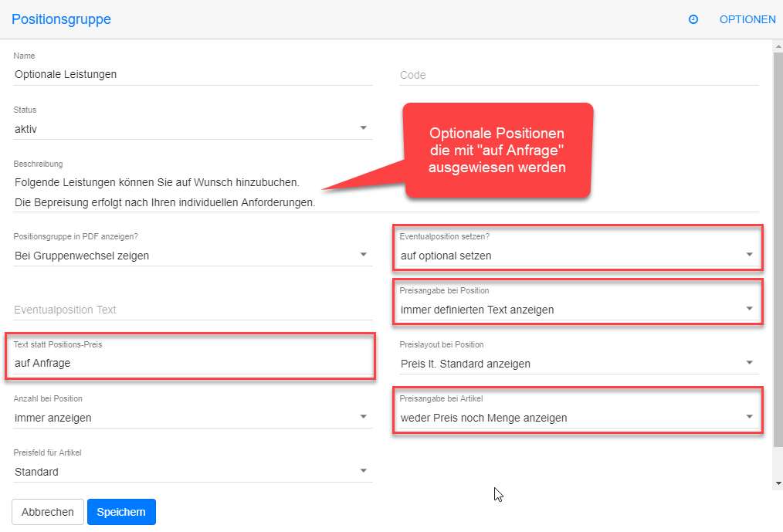
Task: Open the Preislayout bei Position dropdown
Action: point(579,364)
